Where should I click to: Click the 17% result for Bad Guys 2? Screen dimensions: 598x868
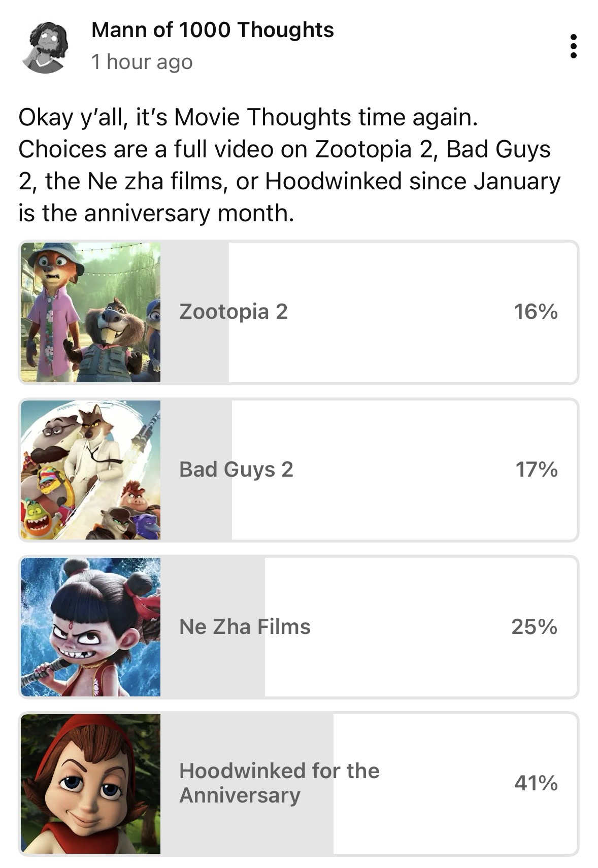pyautogui.click(x=537, y=469)
